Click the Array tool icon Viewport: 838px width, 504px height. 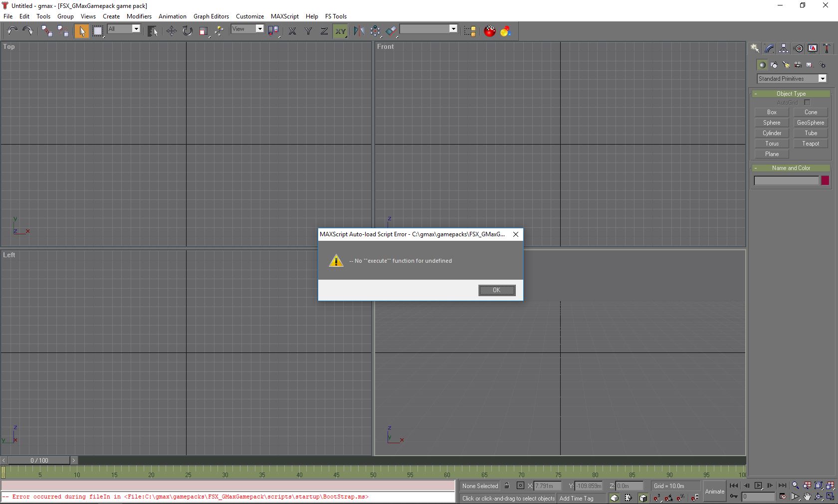pyautogui.click(x=375, y=31)
